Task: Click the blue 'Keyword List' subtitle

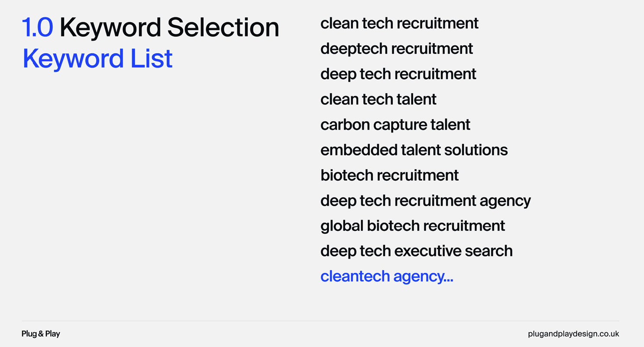Action: [97, 59]
